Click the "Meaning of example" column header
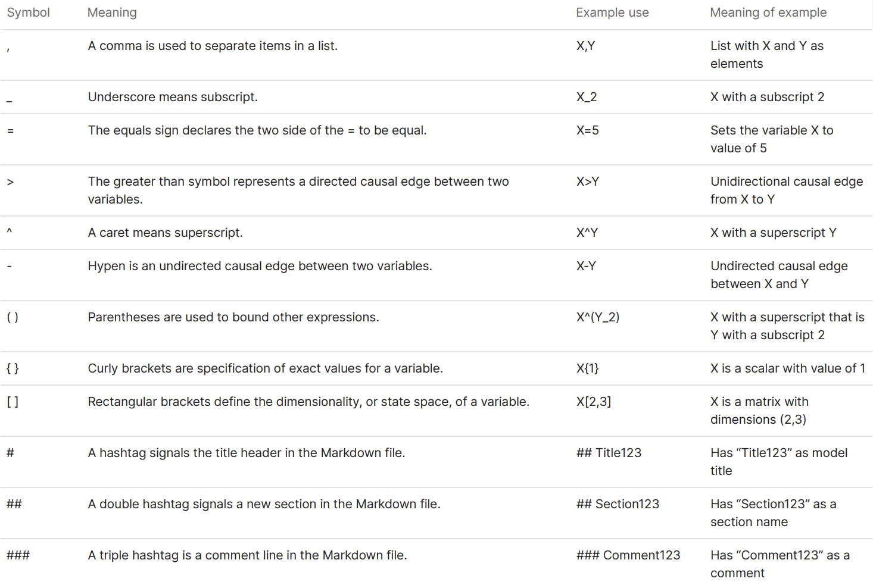873x588 pixels. click(x=768, y=12)
